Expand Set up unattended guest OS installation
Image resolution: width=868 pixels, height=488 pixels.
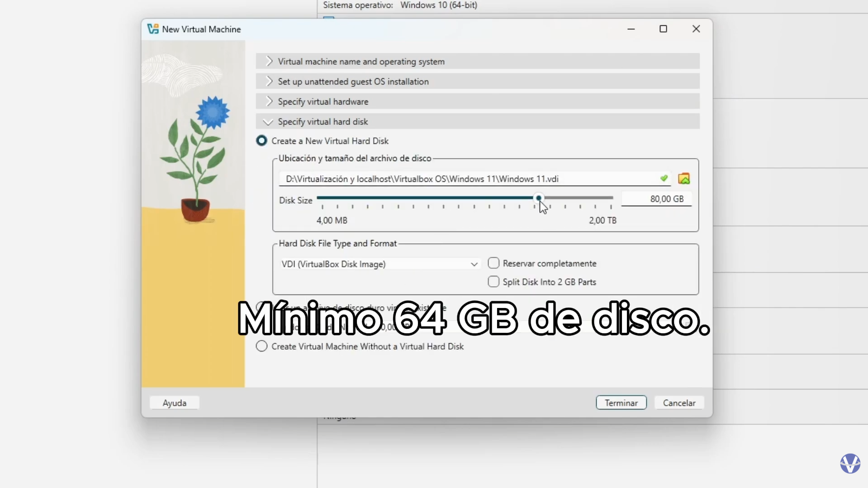click(353, 81)
